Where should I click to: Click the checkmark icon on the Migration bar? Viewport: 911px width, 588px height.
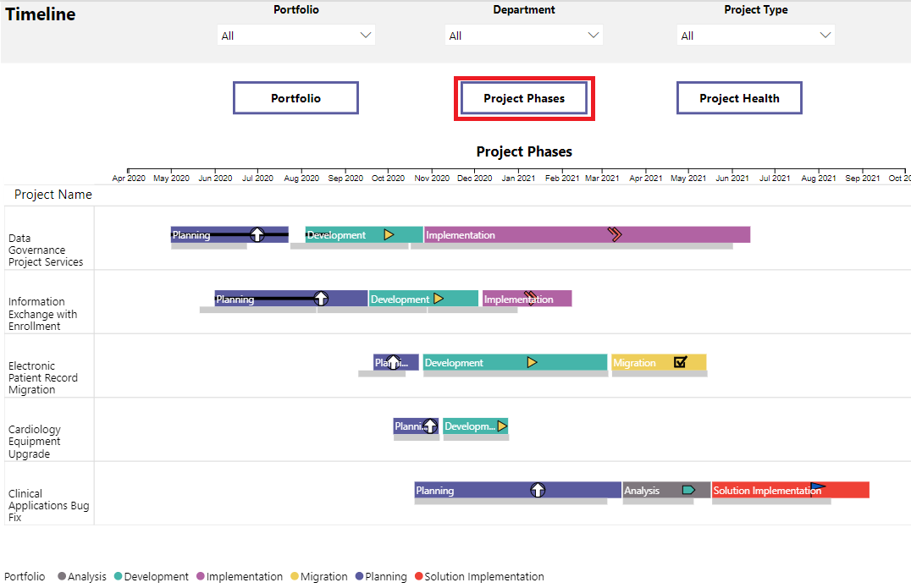click(679, 362)
